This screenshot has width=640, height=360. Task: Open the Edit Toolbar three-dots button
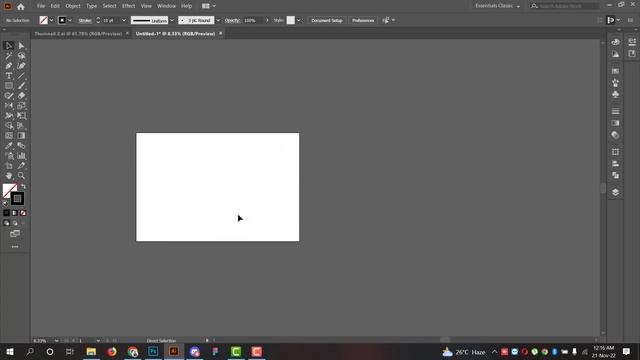[x=15, y=247]
